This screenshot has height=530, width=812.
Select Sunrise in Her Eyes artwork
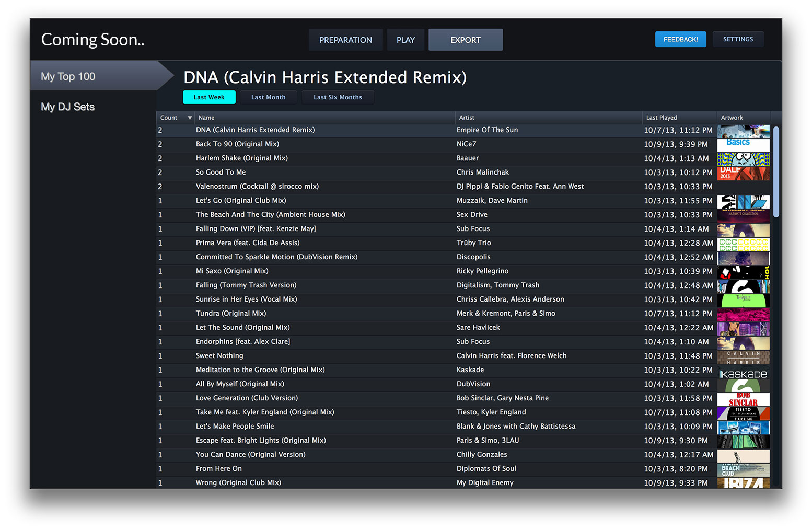[x=743, y=300]
